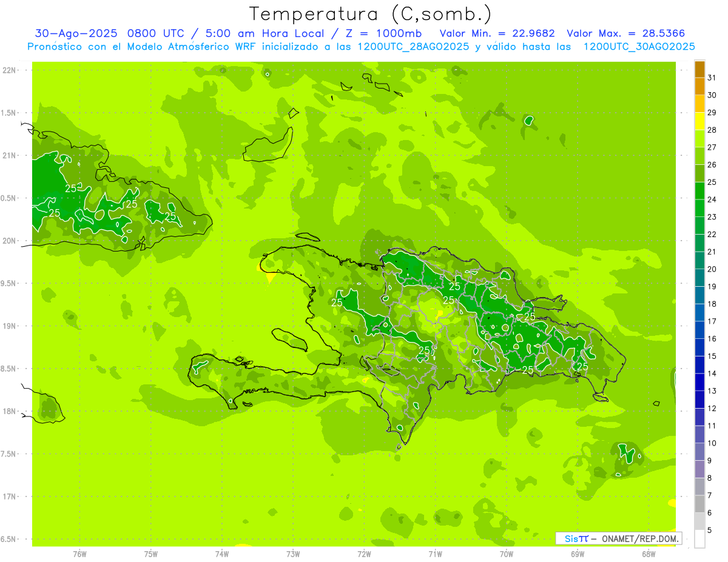
Task: Click the '20' color scale label
Action: [x=712, y=269]
